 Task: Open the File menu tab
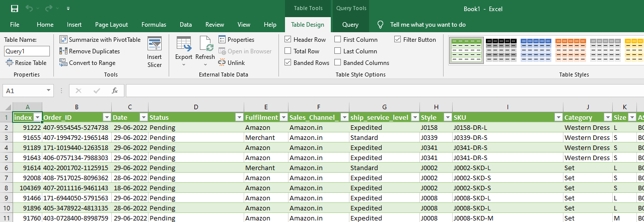[x=15, y=24]
